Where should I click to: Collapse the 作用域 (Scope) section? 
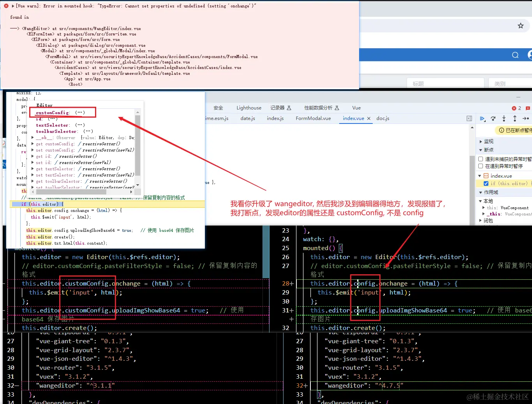coord(480,192)
